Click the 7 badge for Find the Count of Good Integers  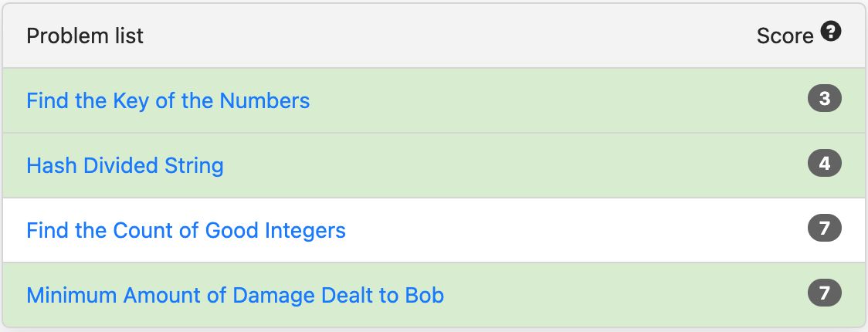tap(824, 229)
